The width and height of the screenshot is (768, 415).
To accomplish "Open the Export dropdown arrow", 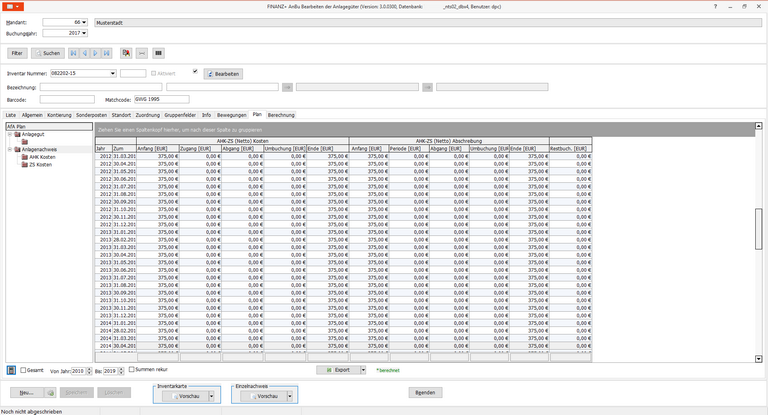I will (363, 370).
